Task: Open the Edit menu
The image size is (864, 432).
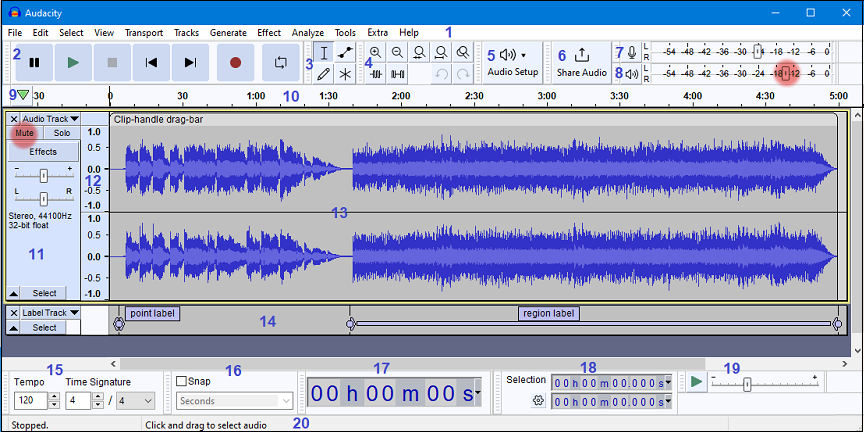Action: tap(40, 33)
